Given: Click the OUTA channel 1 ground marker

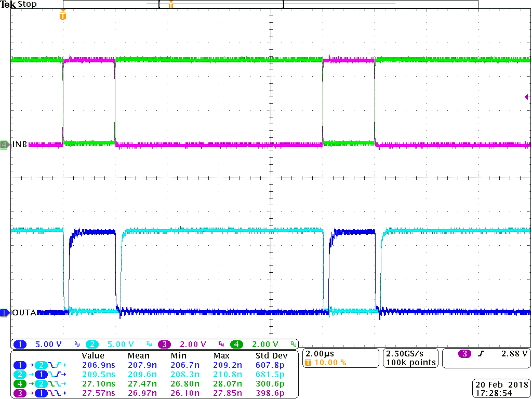Looking at the screenshot, I should coord(5,313).
